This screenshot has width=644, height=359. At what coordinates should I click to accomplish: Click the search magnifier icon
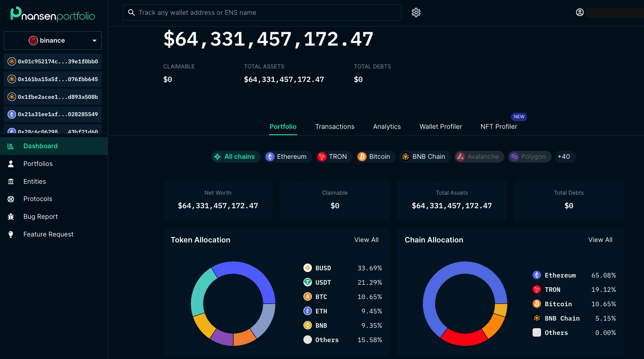click(131, 13)
